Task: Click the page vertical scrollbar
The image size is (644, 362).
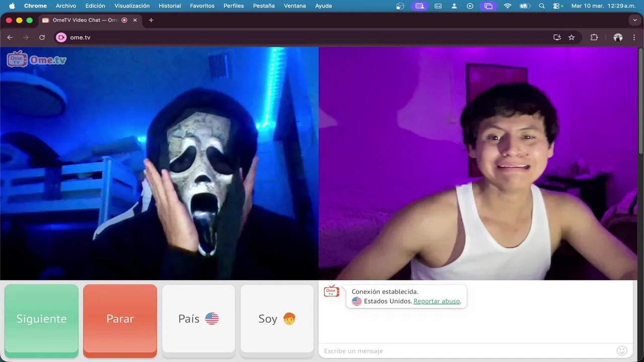Action: 640,101
